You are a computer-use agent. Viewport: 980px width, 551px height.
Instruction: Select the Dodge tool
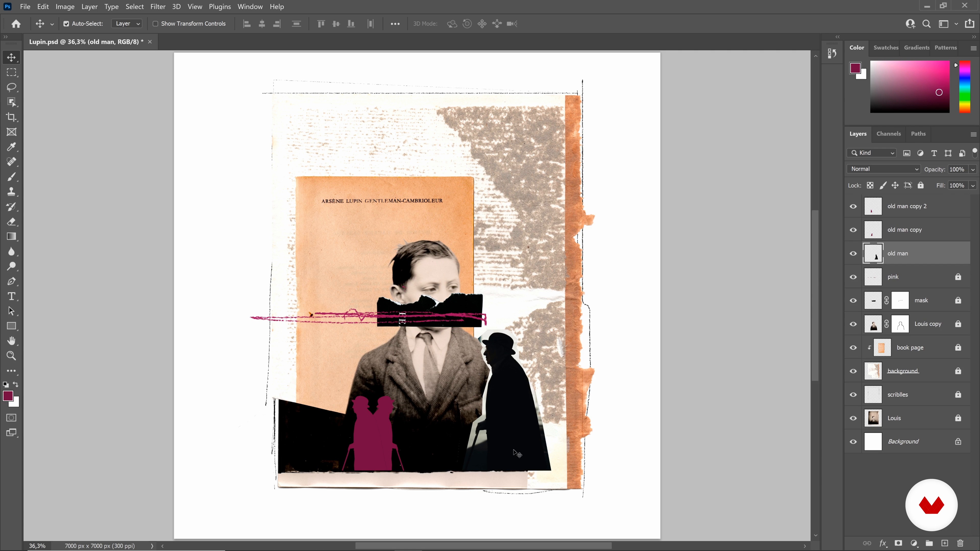(11, 266)
